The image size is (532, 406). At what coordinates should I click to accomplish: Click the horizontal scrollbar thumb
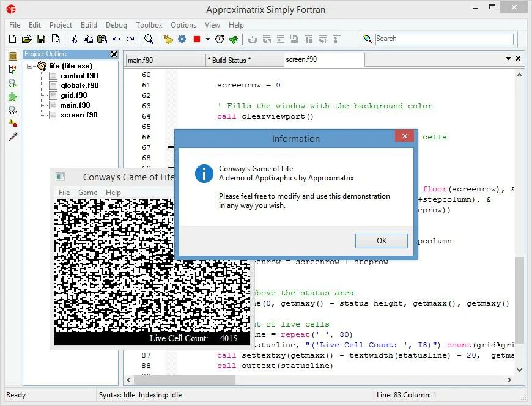pos(185,380)
